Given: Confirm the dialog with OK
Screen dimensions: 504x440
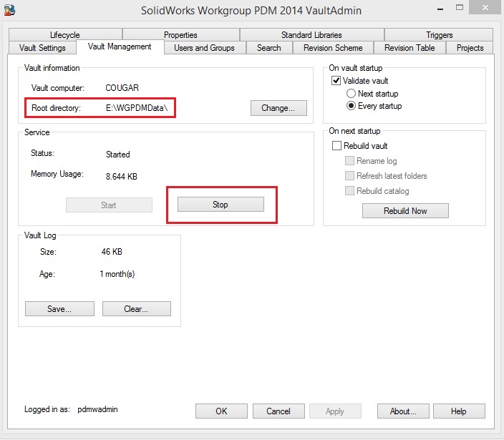Looking at the screenshot, I should [x=221, y=411].
